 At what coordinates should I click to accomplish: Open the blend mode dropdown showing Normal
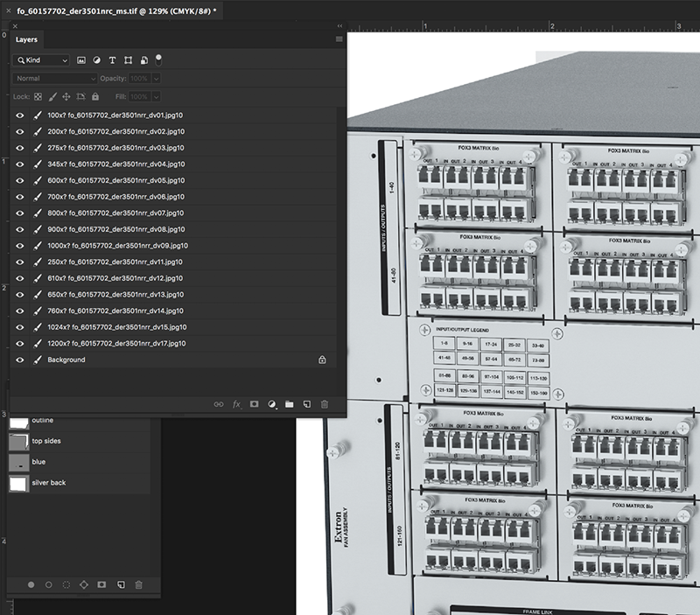pos(52,79)
